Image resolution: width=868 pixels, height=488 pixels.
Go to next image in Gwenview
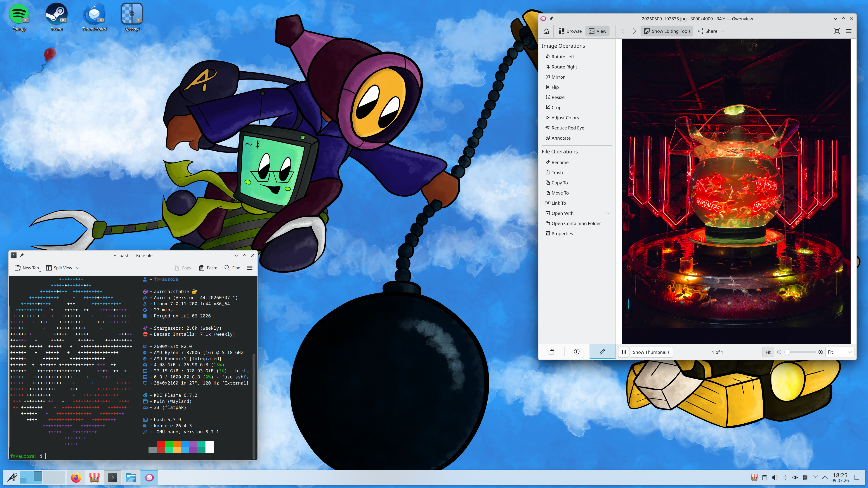(634, 31)
